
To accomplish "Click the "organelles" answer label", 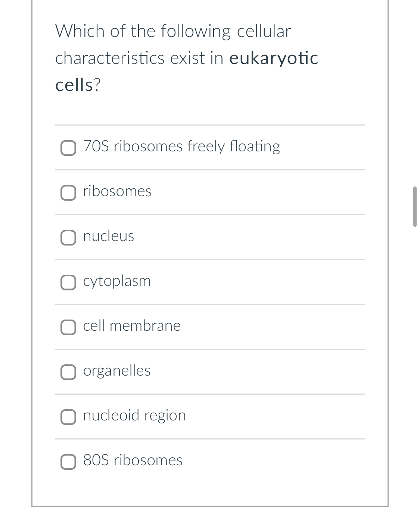I will 116,371.
